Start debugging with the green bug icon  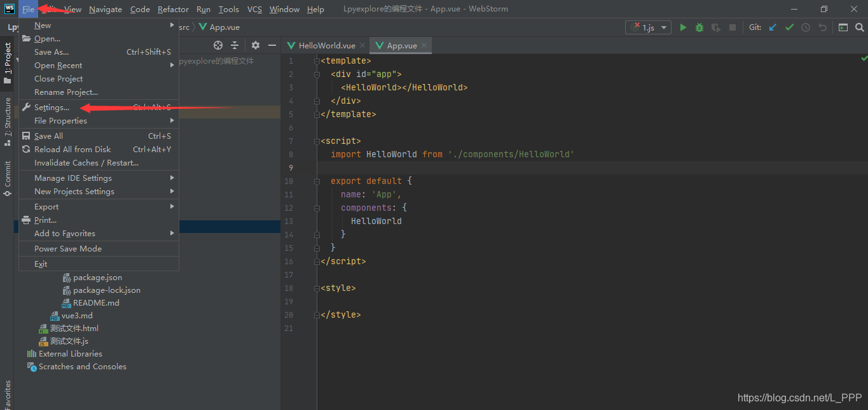click(699, 27)
